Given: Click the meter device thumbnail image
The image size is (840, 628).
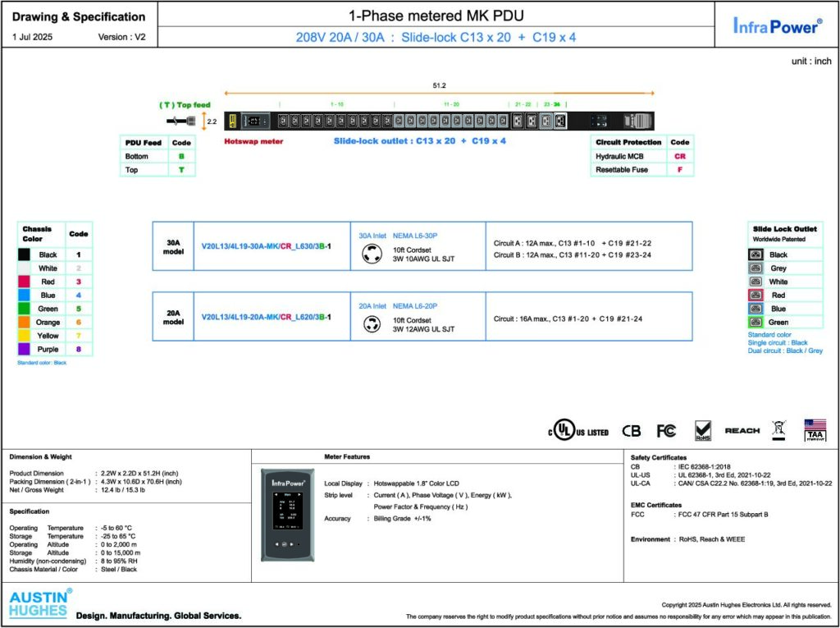Looking at the screenshot, I should coord(288,515).
